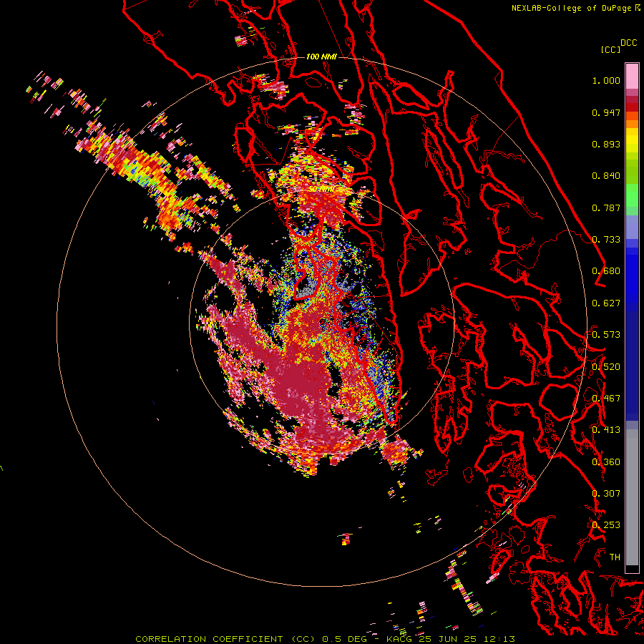Click the NEXLAB-College of DuPage credit text
The height and width of the screenshot is (644, 644).
coord(571,8)
